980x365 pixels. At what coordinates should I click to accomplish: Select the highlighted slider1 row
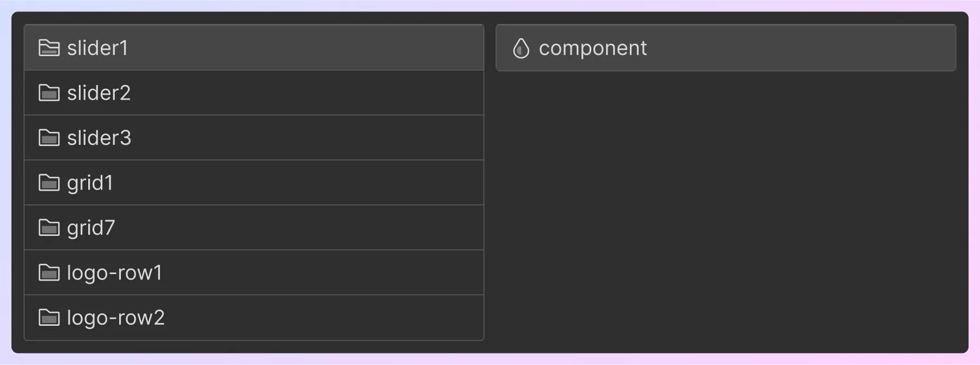pyautogui.click(x=218, y=48)
